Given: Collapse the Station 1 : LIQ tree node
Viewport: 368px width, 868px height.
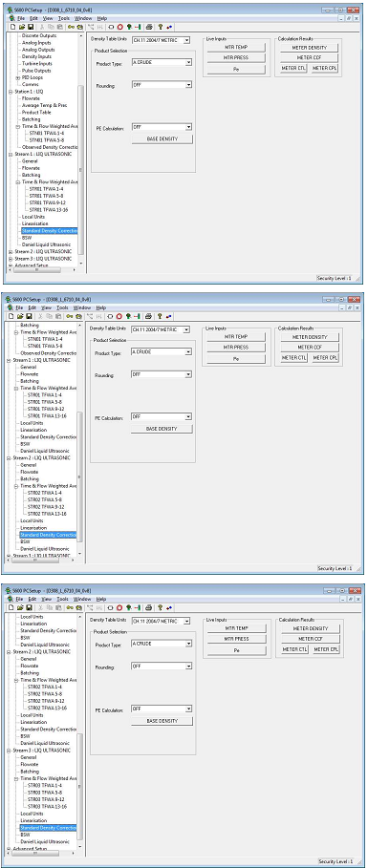Looking at the screenshot, I should 11,92.
